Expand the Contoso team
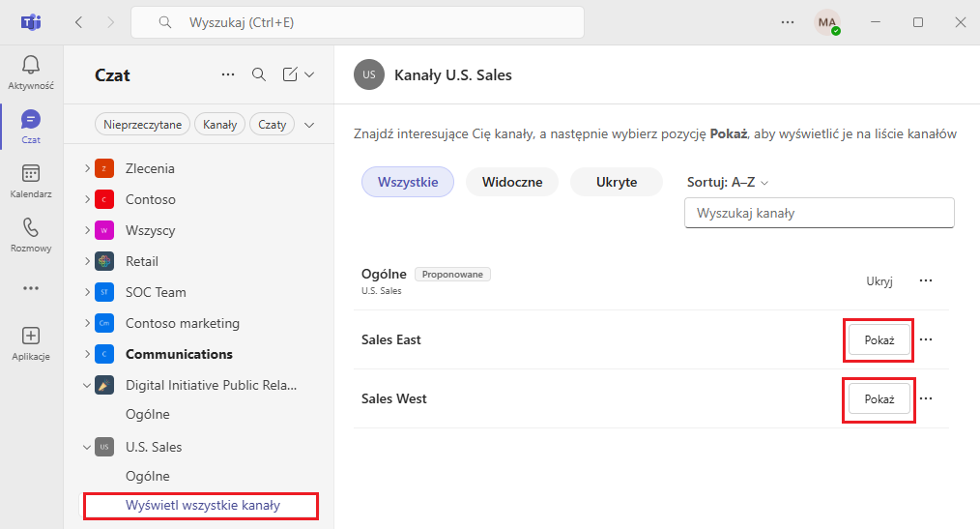The height and width of the screenshot is (529, 980). point(87,199)
